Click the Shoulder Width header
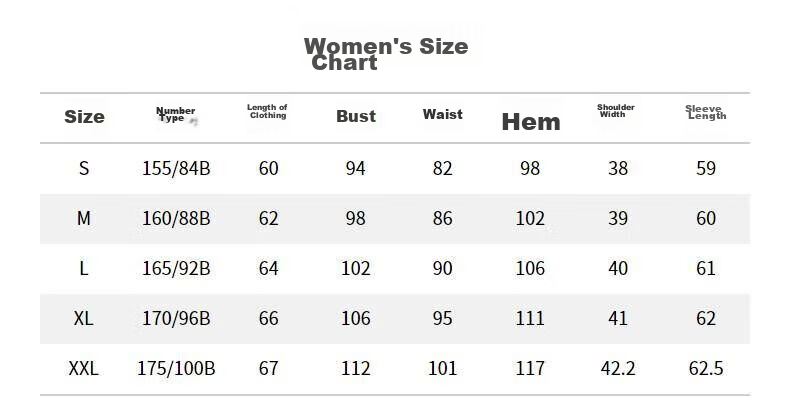This screenshot has height=396, width=790. [x=616, y=111]
